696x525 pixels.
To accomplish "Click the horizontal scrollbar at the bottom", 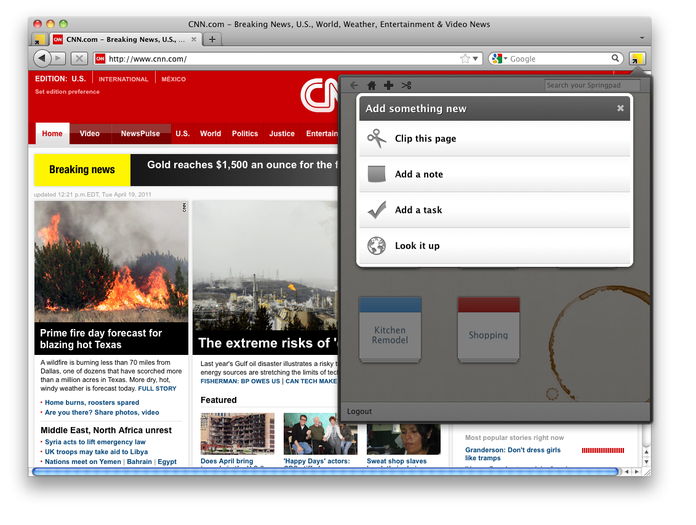I will (325, 471).
